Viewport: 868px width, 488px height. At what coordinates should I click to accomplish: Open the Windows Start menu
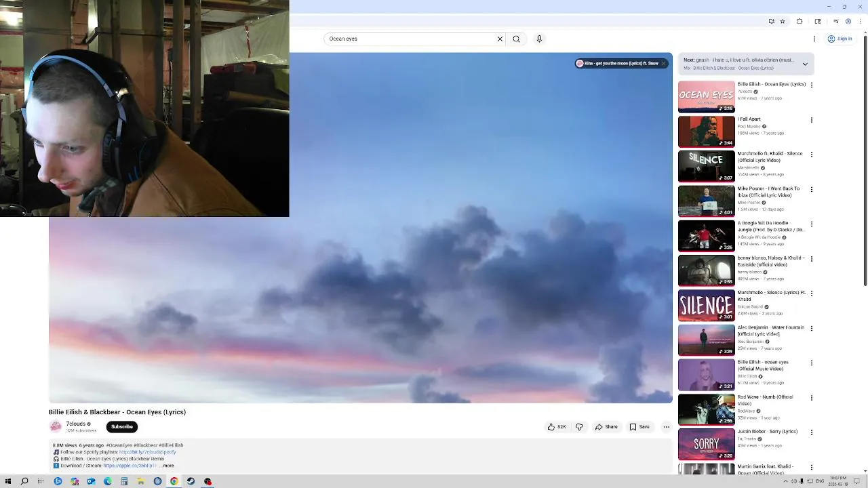coord(8,481)
